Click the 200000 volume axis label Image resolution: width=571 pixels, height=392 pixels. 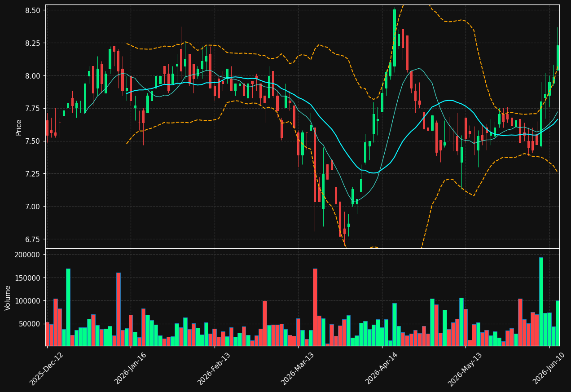(x=28, y=255)
